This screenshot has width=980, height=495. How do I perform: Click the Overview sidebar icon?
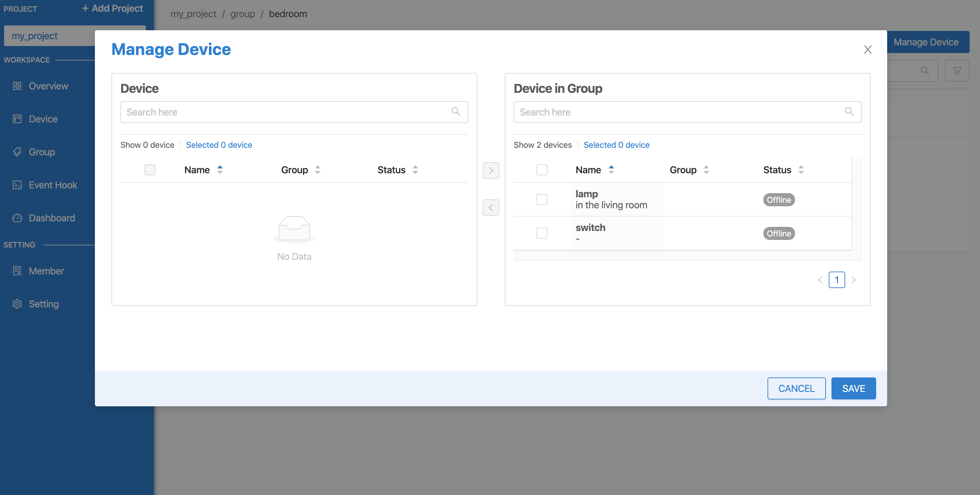click(x=17, y=85)
